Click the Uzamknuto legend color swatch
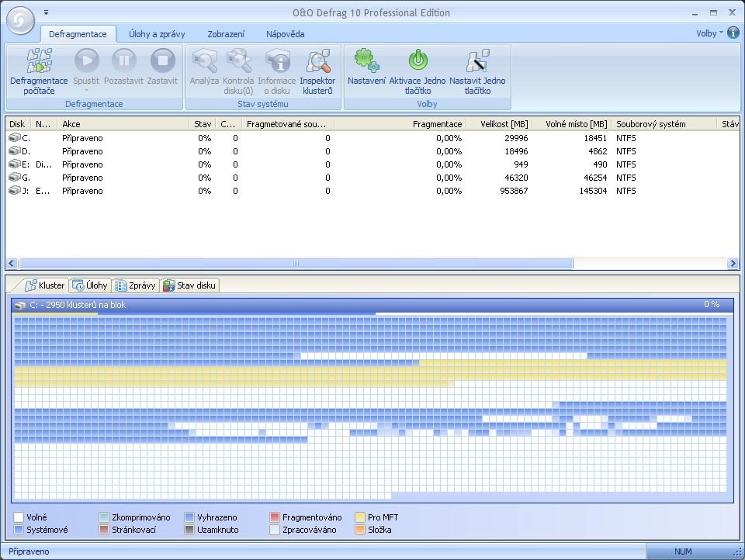745x560 pixels. (x=189, y=530)
